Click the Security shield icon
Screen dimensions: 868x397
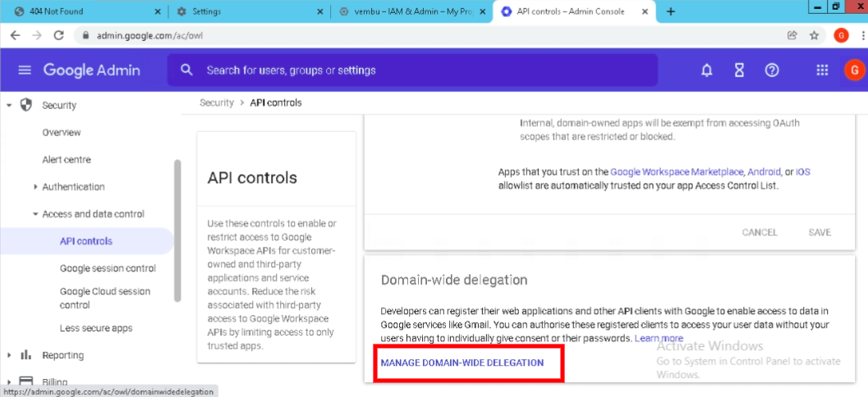click(26, 105)
